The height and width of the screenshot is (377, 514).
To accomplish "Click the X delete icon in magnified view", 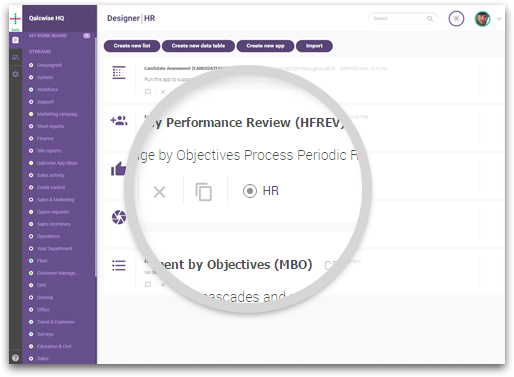I will (x=159, y=192).
